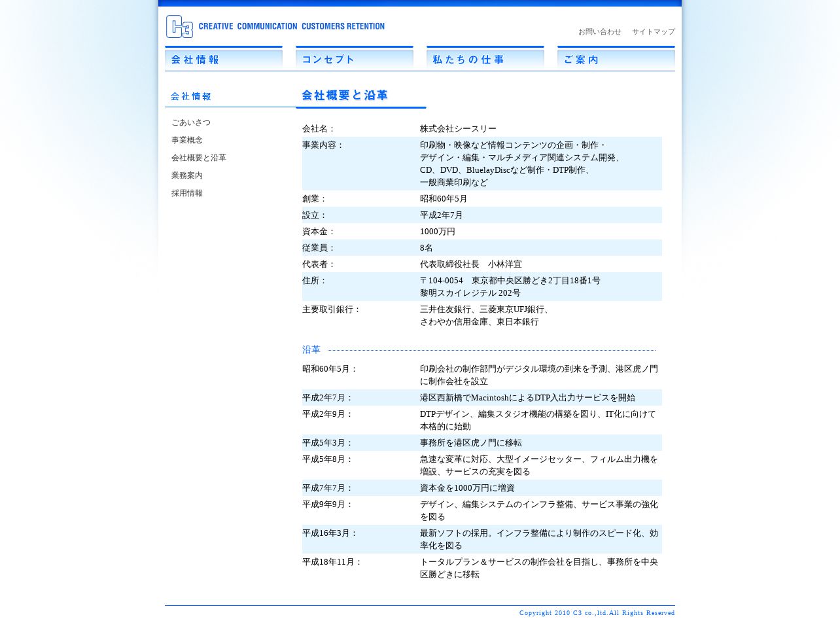Select the ご案内 navigation tab

[616, 58]
